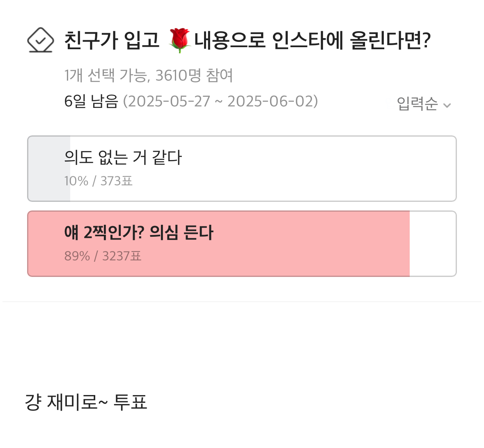This screenshot has width=484, height=448.
Task: Click the 6일 남음 remaining time label
Action: coord(91,101)
